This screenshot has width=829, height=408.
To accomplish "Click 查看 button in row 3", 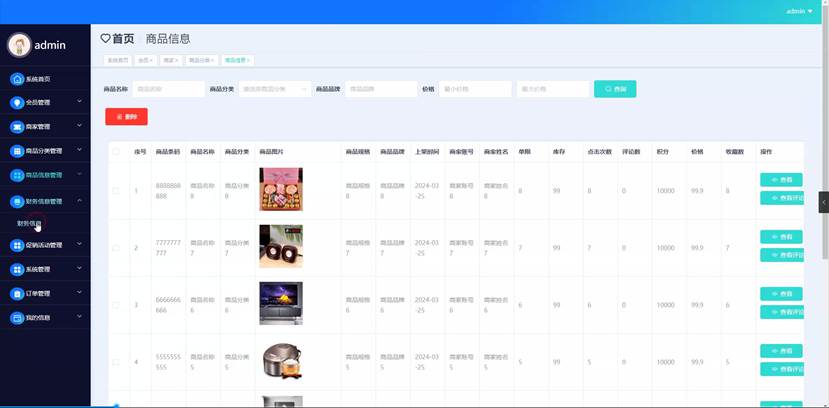I will [781, 294].
